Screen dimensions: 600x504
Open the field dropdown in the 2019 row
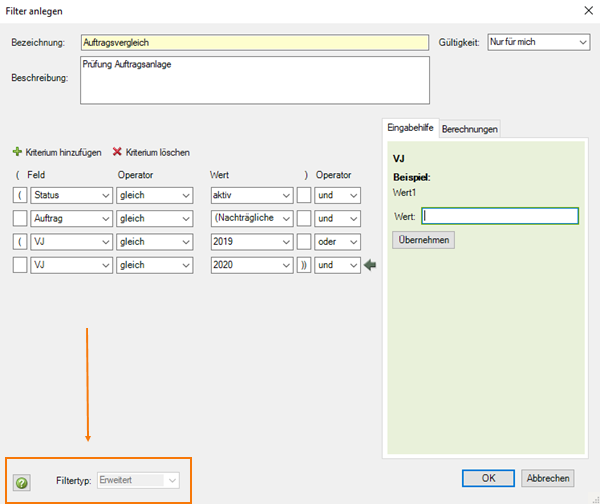pyautogui.click(x=72, y=242)
